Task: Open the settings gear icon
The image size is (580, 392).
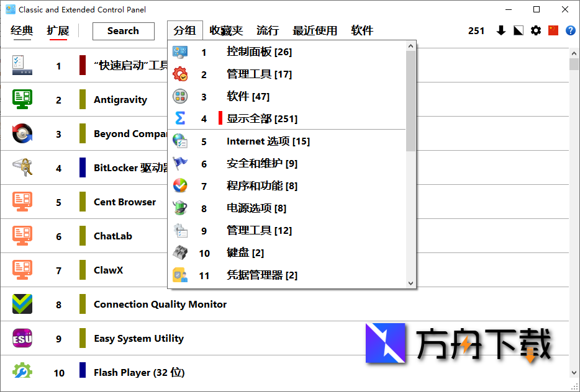Action: pos(536,30)
